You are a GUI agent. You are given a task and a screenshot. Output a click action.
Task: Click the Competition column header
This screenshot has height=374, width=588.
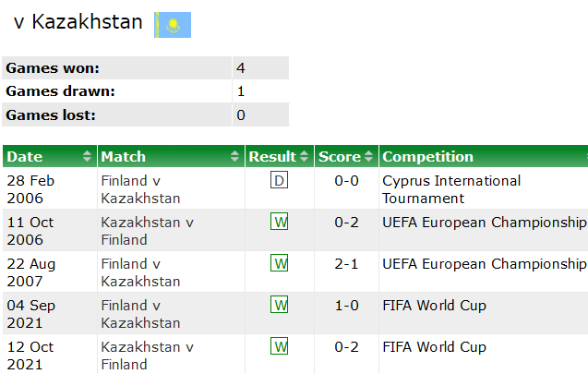tap(484, 156)
